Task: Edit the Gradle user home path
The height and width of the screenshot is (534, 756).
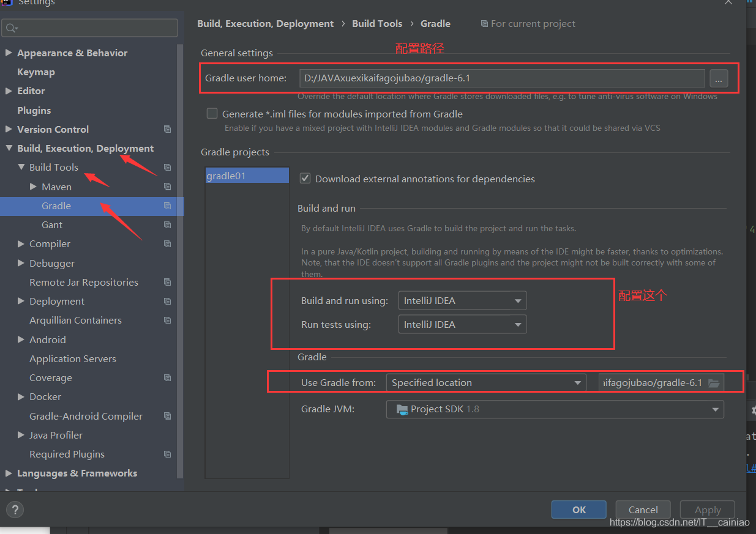Action: [502, 78]
